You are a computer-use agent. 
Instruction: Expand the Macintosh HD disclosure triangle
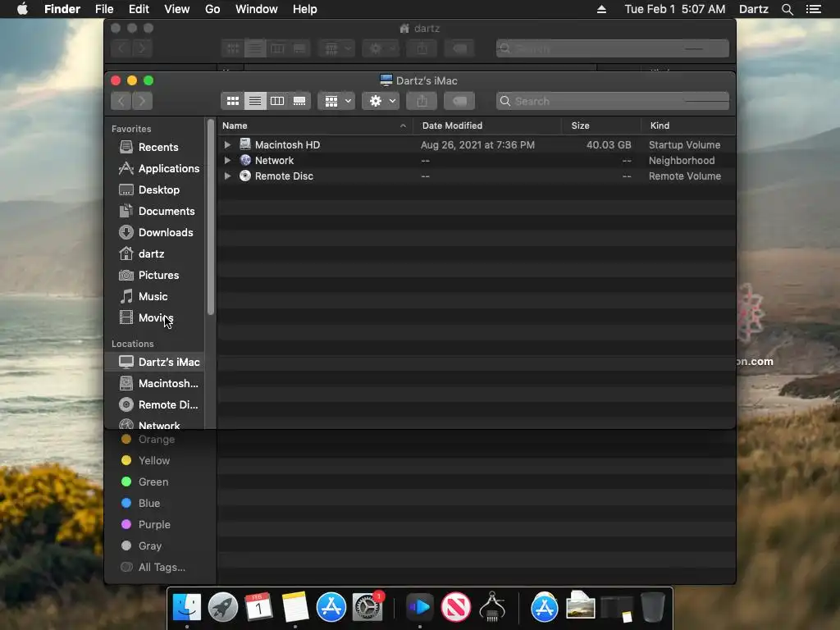[x=228, y=144]
